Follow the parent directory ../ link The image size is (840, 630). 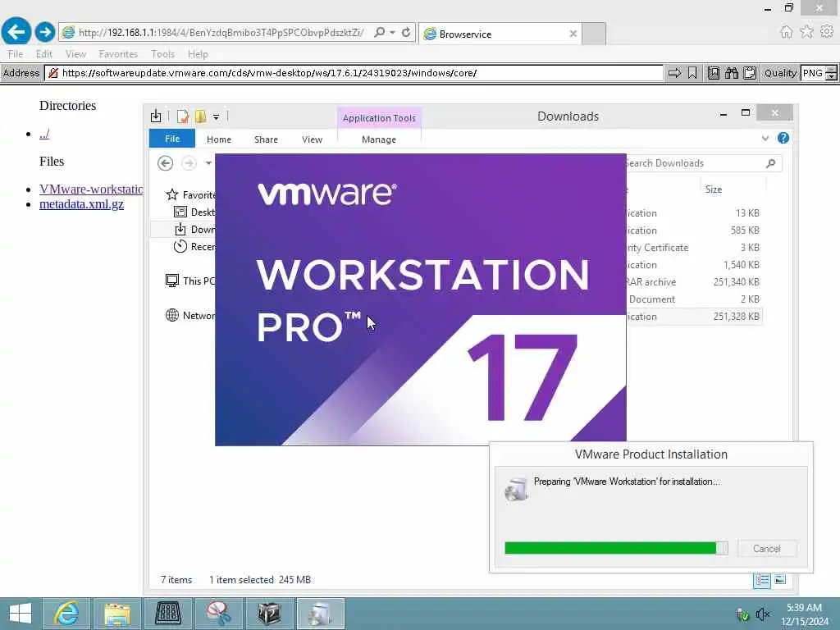tap(44, 134)
